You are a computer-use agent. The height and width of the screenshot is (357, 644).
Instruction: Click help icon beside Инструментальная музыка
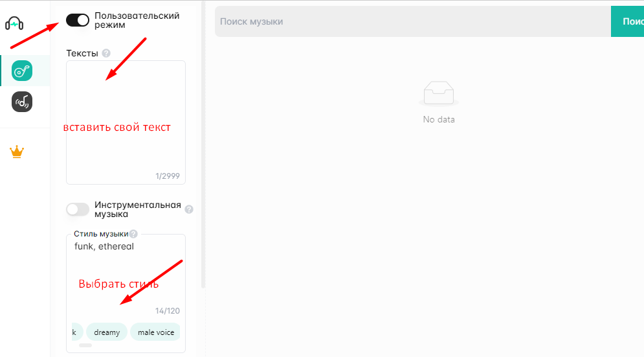189,209
